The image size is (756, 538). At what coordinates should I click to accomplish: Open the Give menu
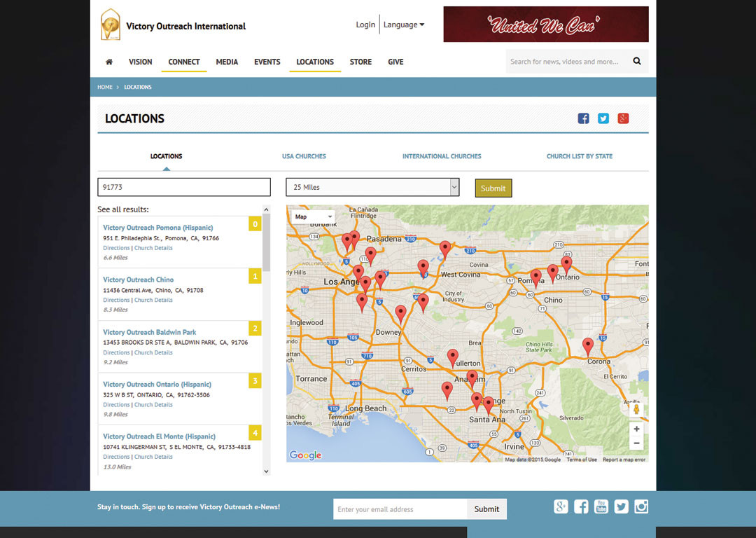(395, 62)
